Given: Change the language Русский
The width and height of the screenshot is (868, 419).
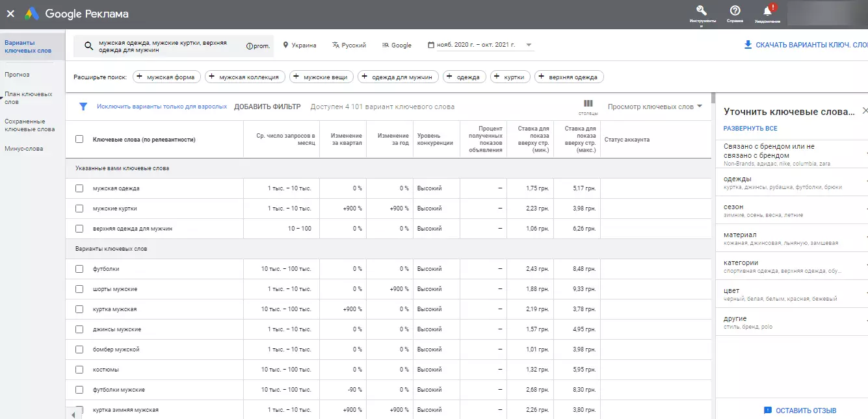Looking at the screenshot, I should (349, 45).
